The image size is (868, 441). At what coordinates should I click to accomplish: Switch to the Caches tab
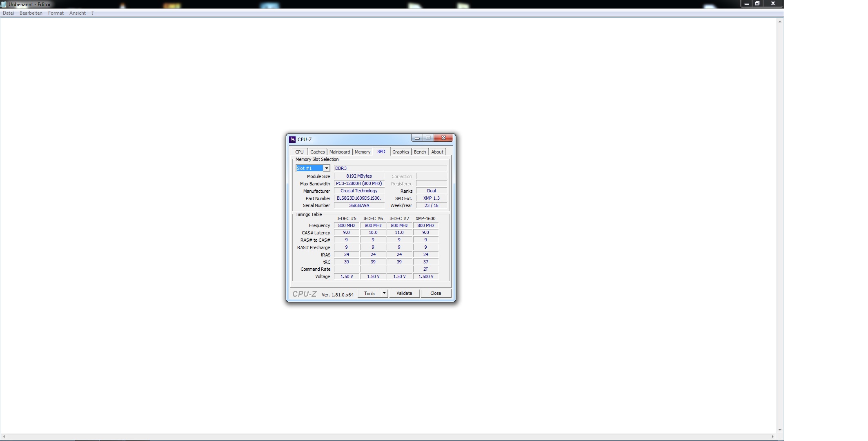318,152
